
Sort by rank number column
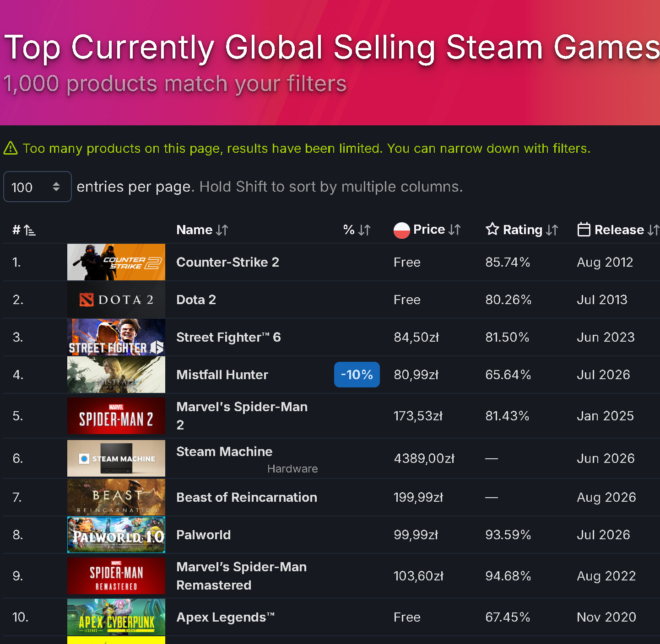click(x=24, y=230)
